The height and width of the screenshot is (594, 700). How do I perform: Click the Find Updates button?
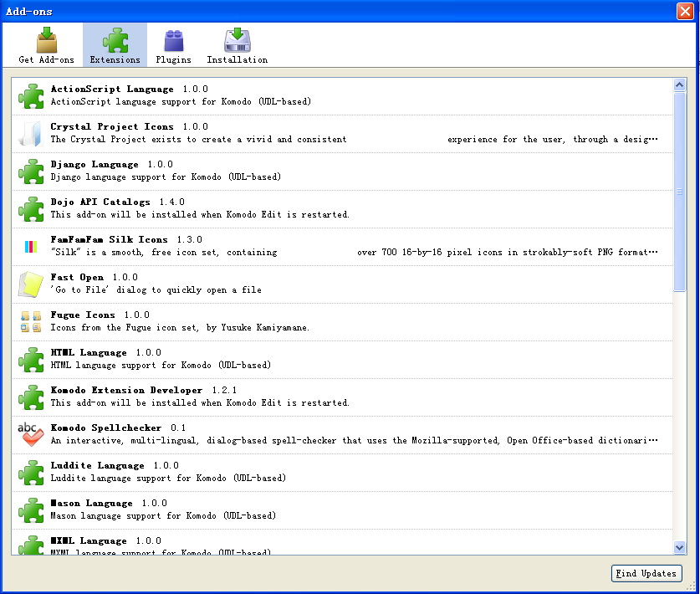646,574
